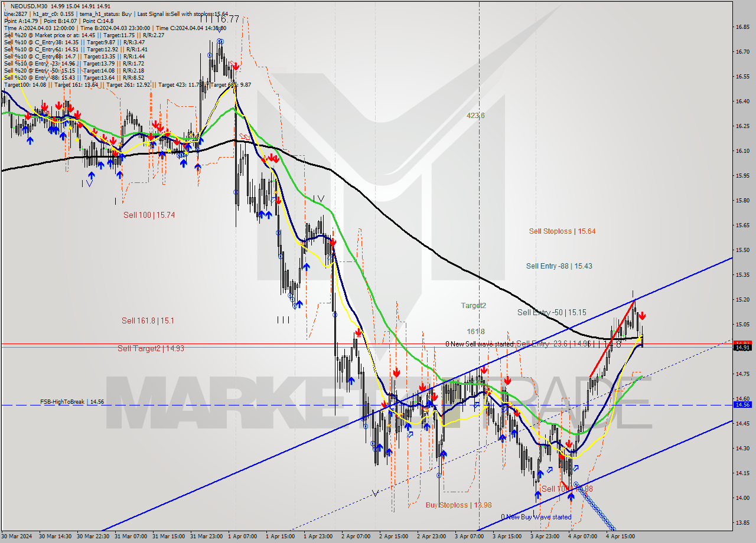Click the 13.85 price axis value
The width and height of the screenshot is (756, 543).
742,522
